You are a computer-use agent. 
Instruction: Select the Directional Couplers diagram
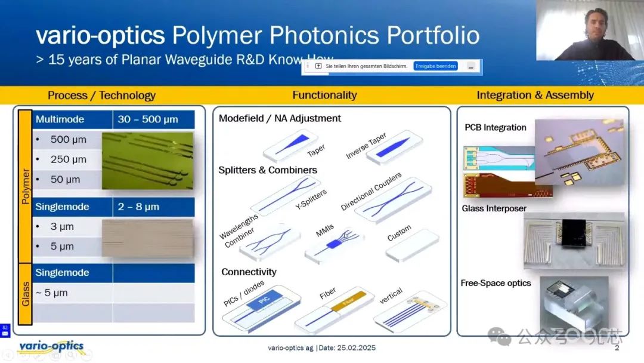coord(392,200)
